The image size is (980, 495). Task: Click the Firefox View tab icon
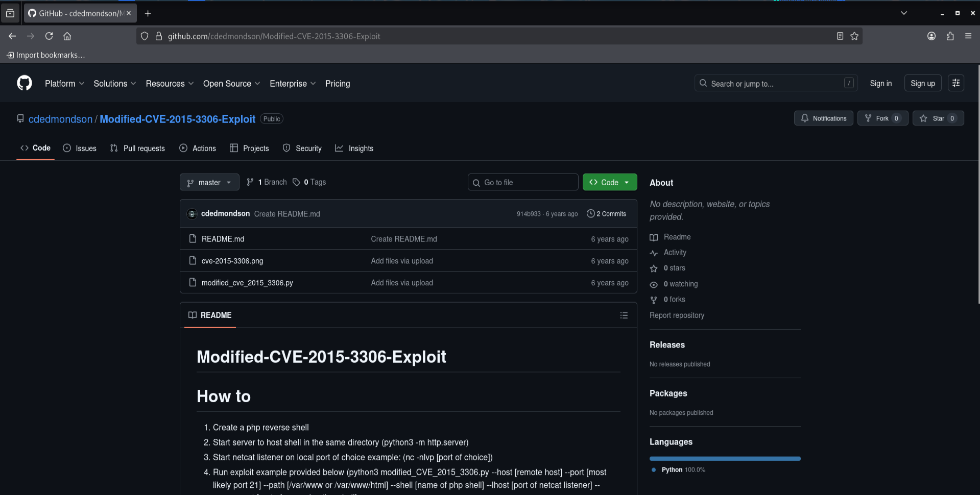click(10, 13)
